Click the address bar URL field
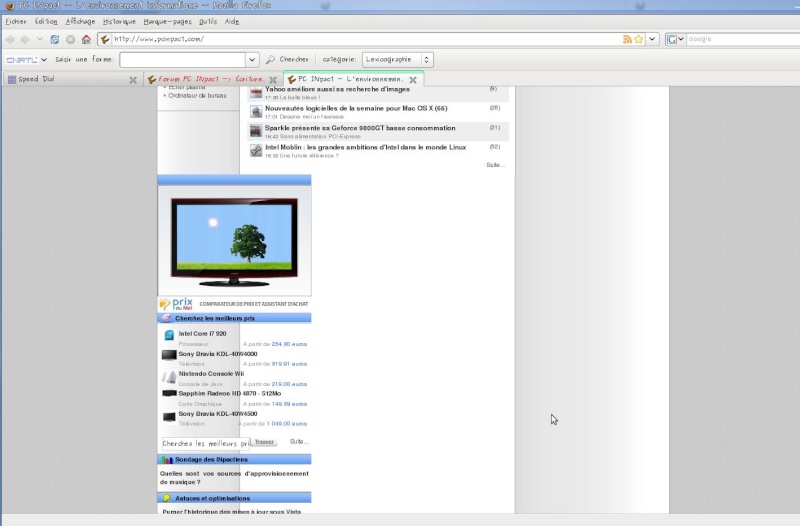800x526 pixels. pos(365,39)
